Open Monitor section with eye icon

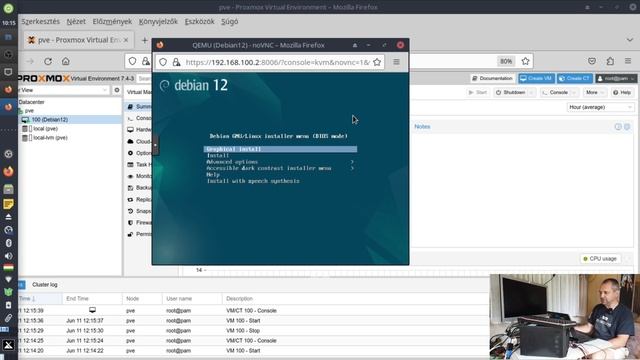pos(130,176)
